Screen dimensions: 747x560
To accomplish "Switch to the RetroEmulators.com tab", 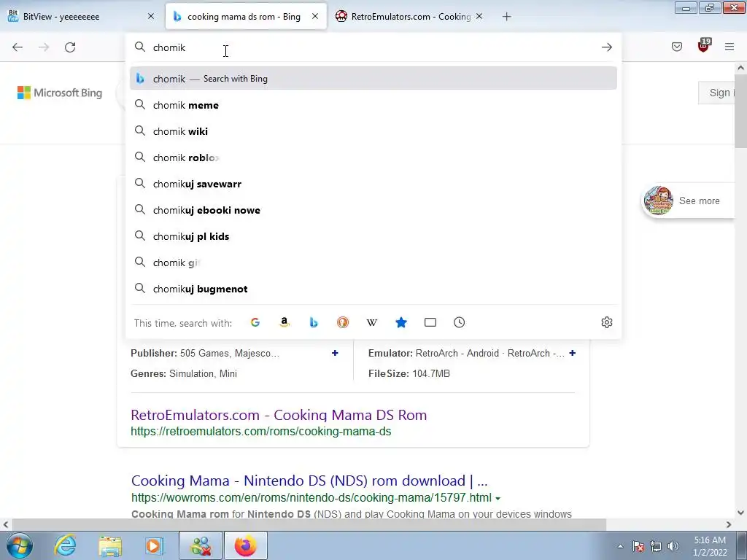I will coord(410,16).
